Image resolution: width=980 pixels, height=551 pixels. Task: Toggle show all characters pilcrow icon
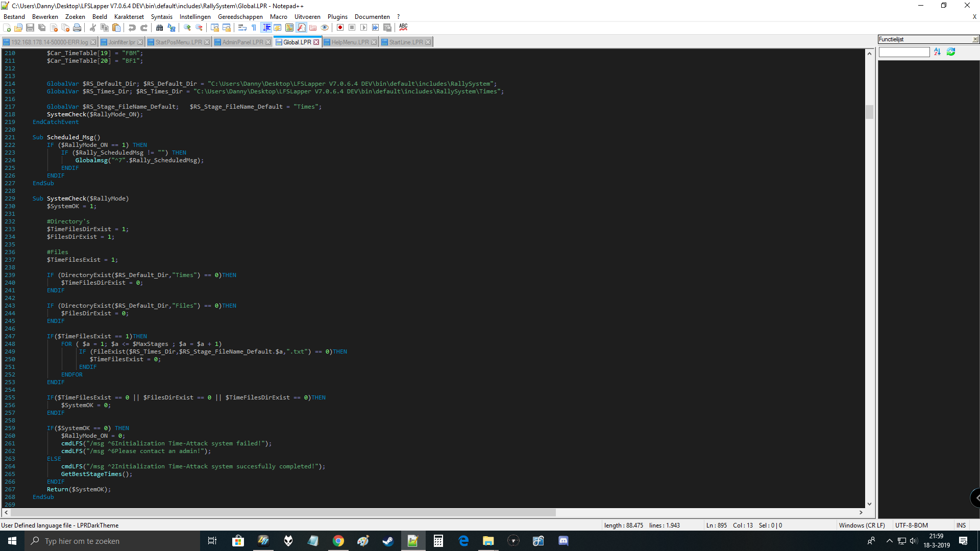(x=254, y=28)
